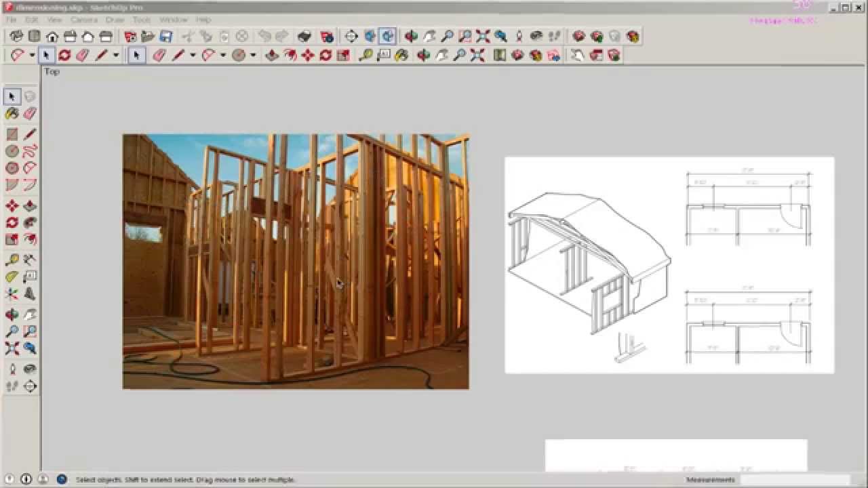
Task: Pick the Eraser tool in left toolbox
Action: 30,113
